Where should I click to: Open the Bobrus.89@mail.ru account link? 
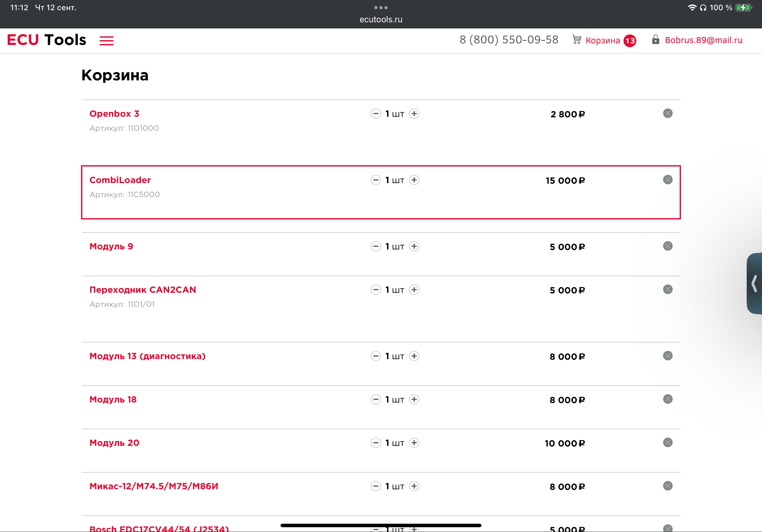click(x=703, y=40)
